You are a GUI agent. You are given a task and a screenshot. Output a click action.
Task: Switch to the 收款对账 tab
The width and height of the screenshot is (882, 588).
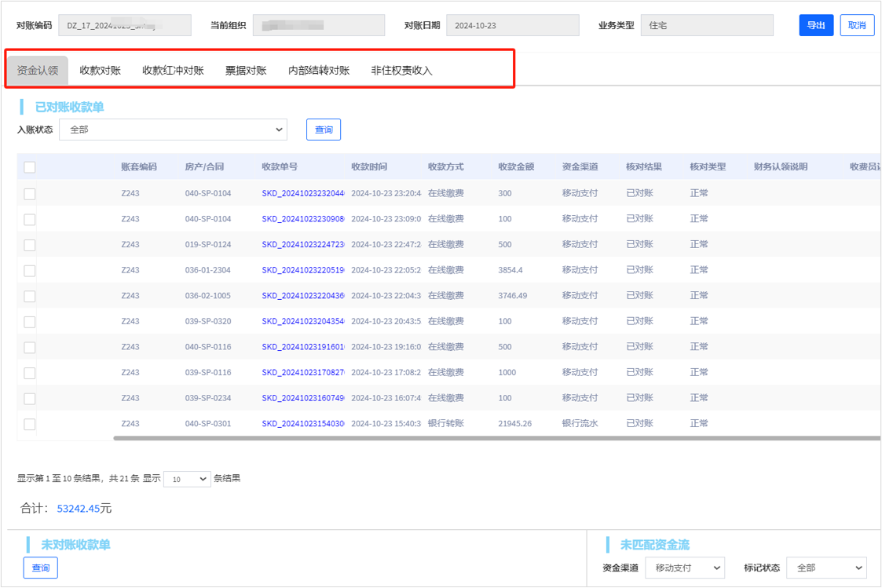(x=101, y=71)
